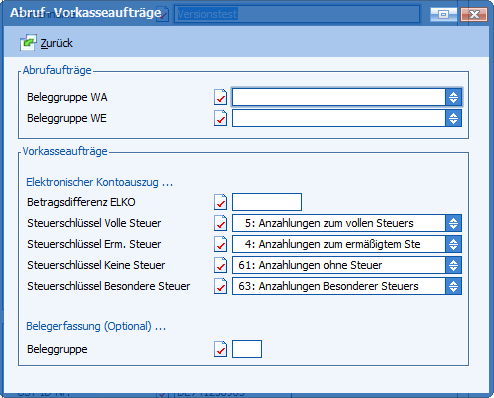Click the 'Vorkasseaufträge' group title
This screenshot has height=398, width=494.
click(65, 151)
